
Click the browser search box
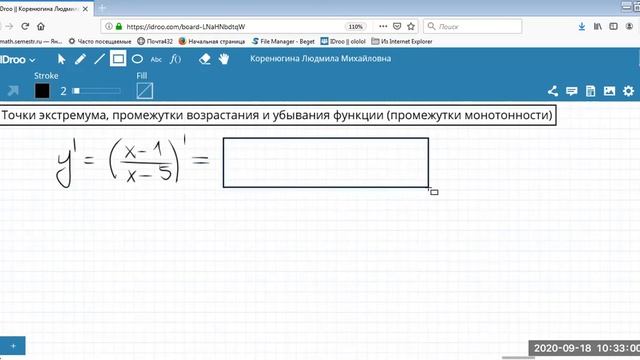(473, 26)
